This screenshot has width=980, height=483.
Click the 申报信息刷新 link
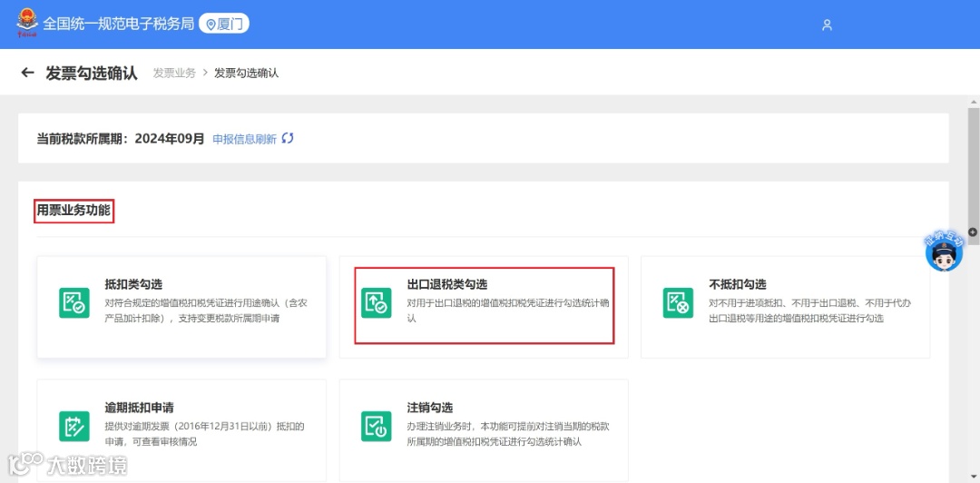[244, 139]
